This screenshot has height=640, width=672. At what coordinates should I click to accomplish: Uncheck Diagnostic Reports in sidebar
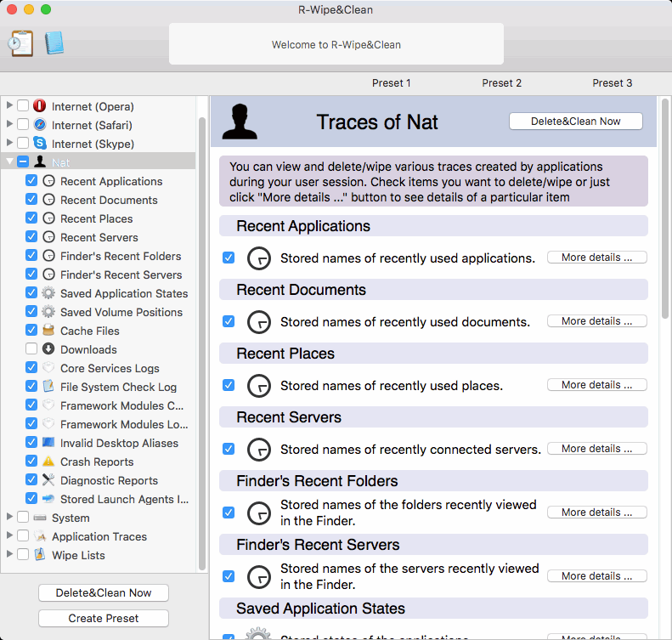pos(31,479)
